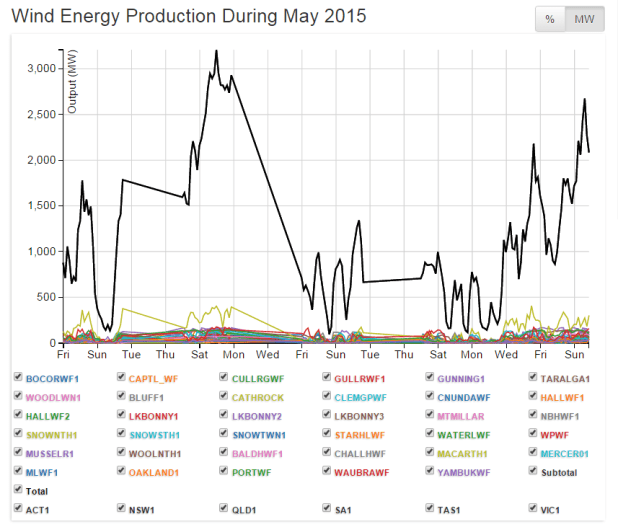Hide the SNOWNTH1 series

tap(18, 435)
